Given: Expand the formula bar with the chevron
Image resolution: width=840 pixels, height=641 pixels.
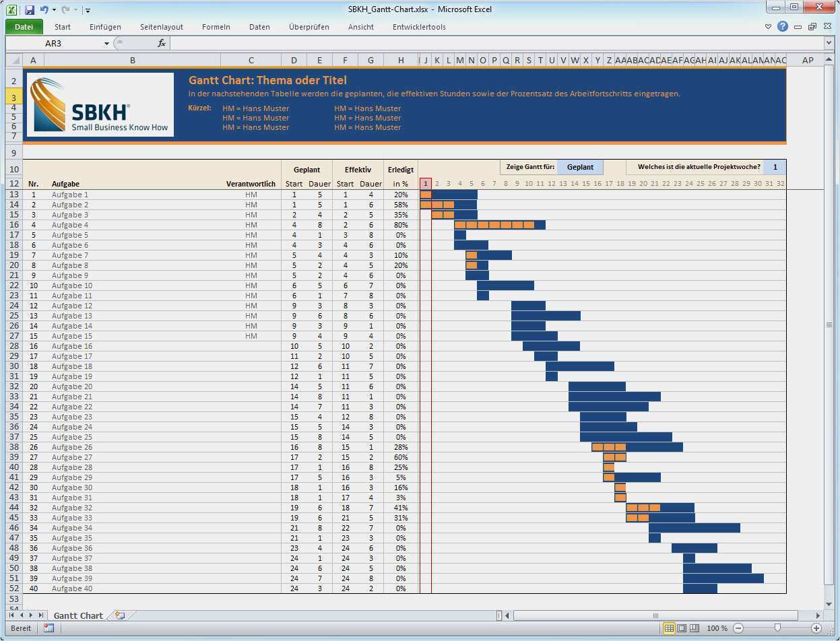Looking at the screenshot, I should [829, 43].
